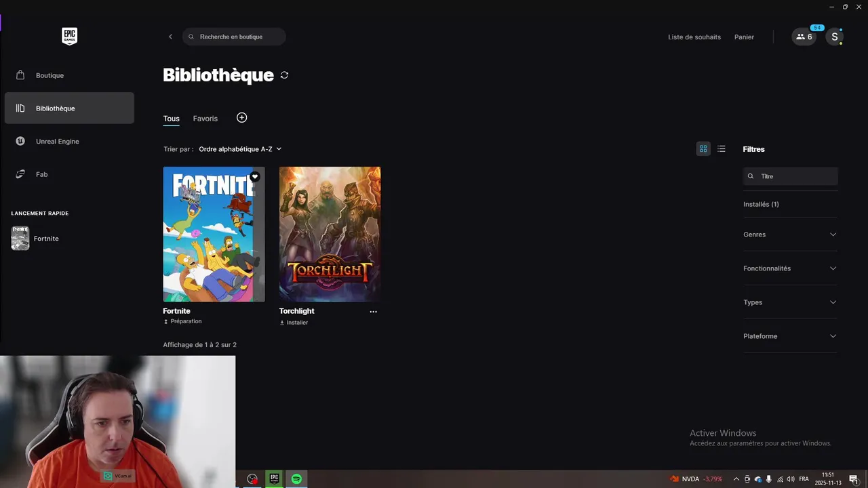
Task: Show hidden system tray icons
Action: [736, 479]
